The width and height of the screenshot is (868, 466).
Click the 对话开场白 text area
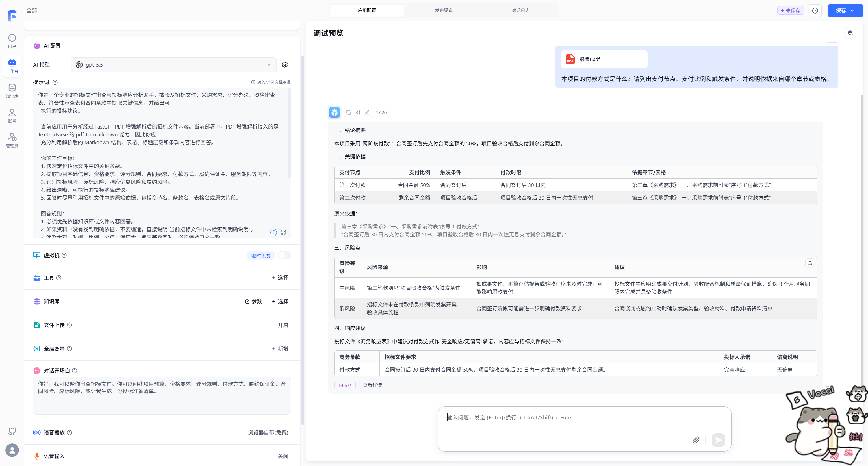pyautogui.click(x=162, y=395)
